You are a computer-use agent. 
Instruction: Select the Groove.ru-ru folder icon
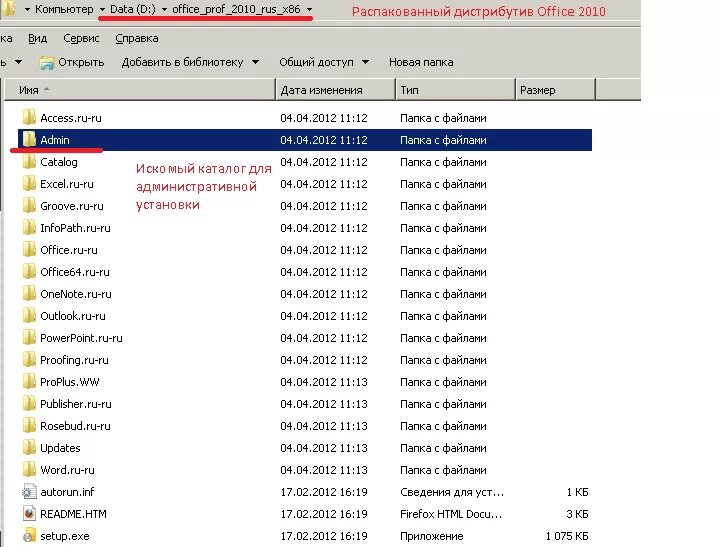29,206
